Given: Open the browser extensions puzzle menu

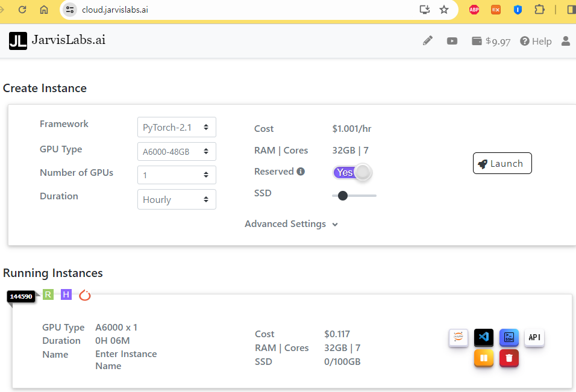Looking at the screenshot, I should [x=539, y=10].
